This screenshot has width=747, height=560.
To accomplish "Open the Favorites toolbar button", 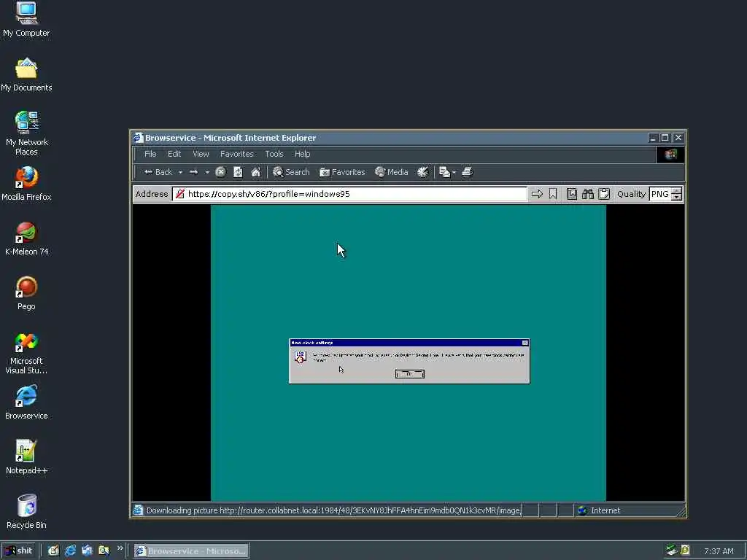I will (342, 172).
